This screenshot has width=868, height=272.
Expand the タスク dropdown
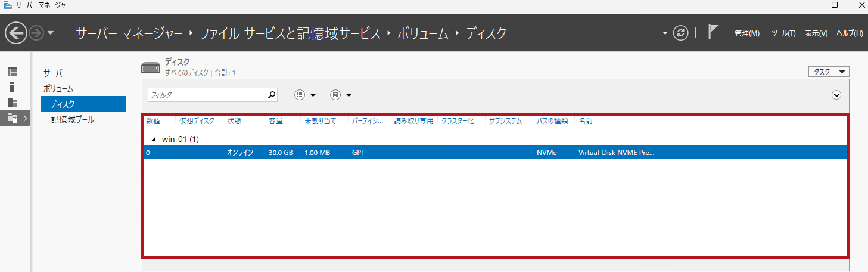(829, 72)
